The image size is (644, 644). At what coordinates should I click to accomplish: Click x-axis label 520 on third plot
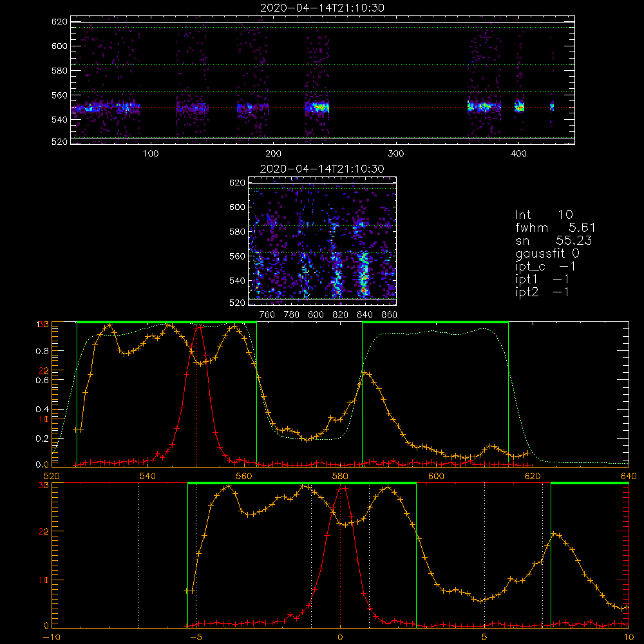click(x=52, y=476)
